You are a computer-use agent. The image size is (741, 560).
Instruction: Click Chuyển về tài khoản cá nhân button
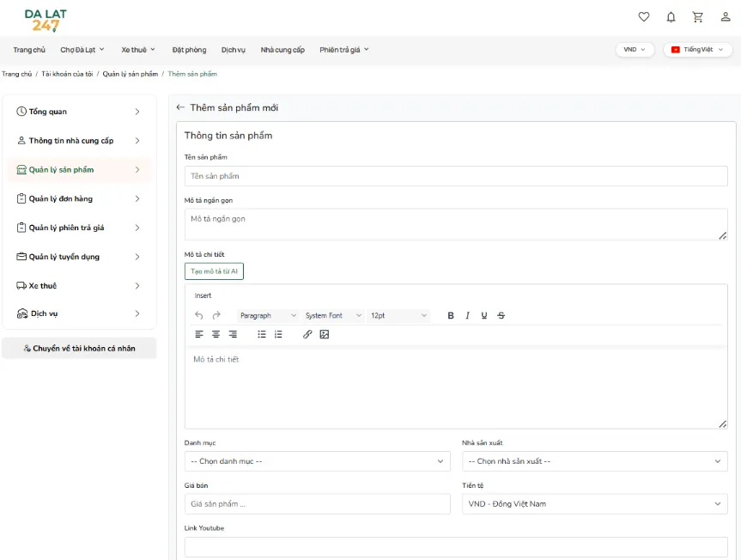(x=79, y=349)
